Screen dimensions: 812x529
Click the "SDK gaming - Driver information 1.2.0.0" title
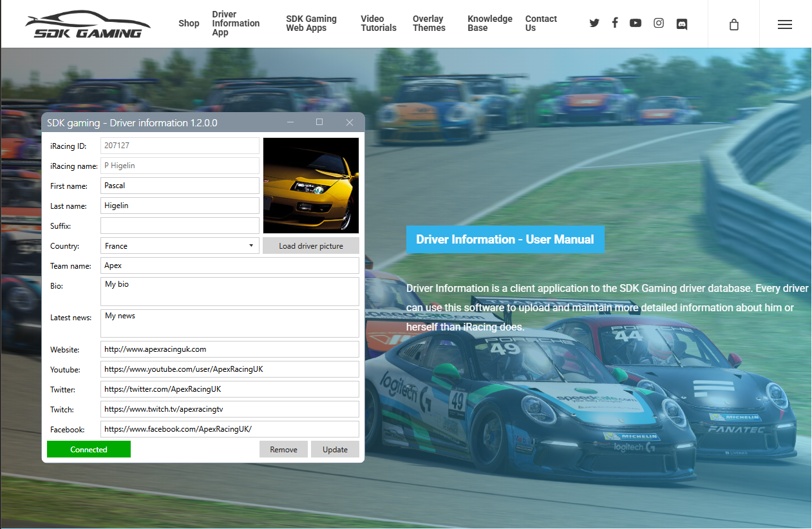click(x=132, y=122)
